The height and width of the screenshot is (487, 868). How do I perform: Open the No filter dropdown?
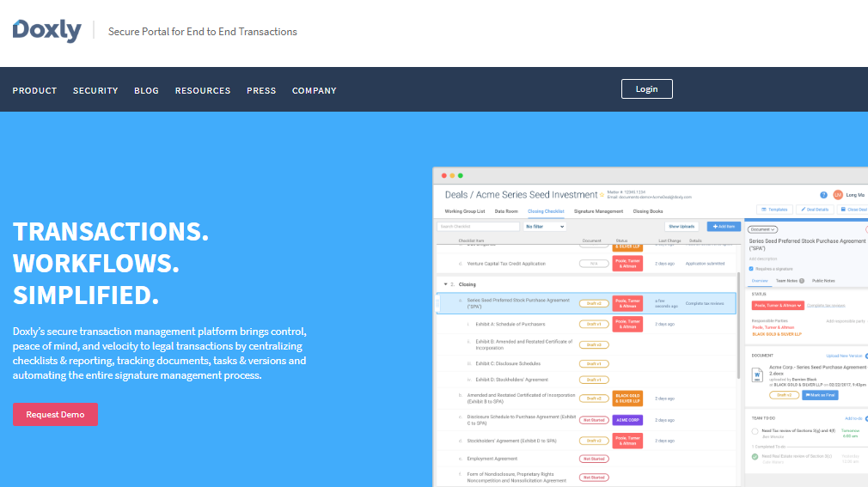tap(545, 227)
